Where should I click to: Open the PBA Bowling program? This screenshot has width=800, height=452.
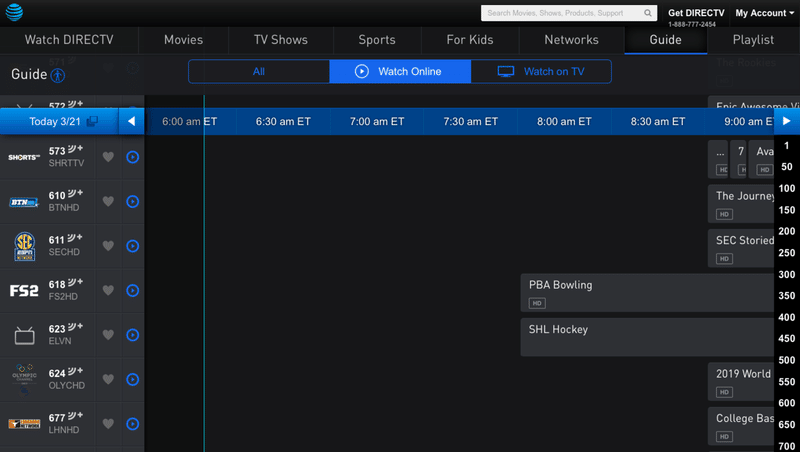click(x=647, y=293)
